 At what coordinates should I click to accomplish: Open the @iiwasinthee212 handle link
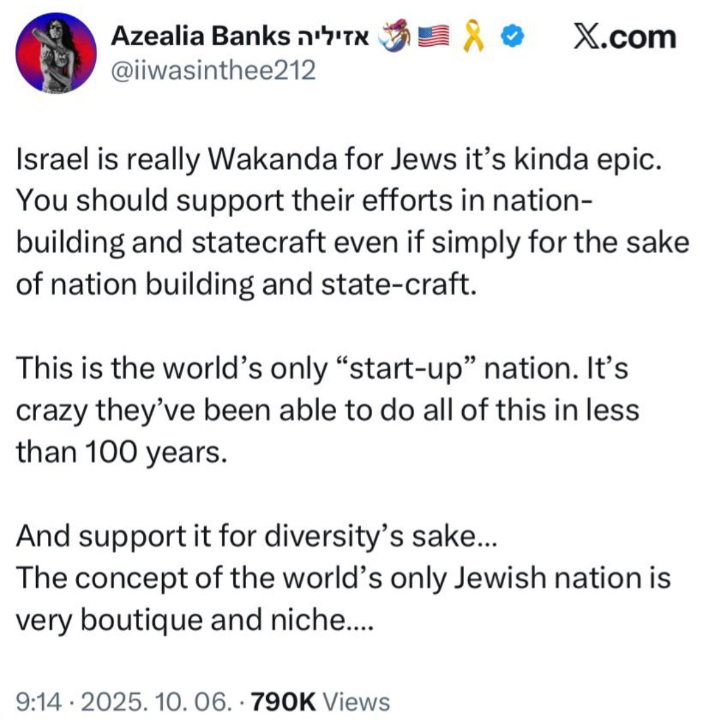(x=213, y=70)
